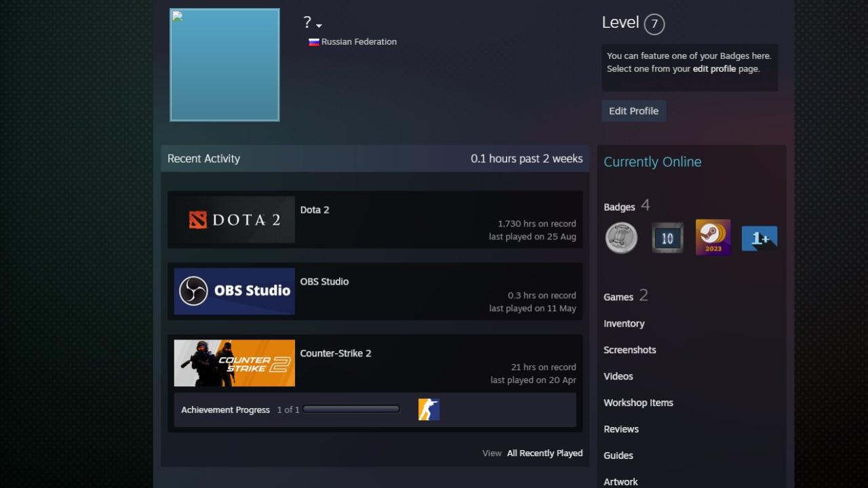Open the 10 years of service badge
868x488 pixels.
tap(667, 238)
